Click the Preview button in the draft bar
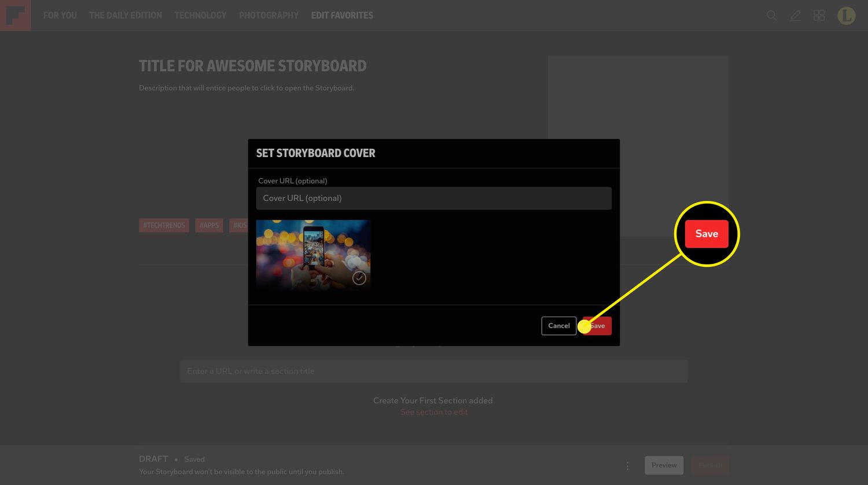This screenshot has height=485, width=868. (664, 465)
